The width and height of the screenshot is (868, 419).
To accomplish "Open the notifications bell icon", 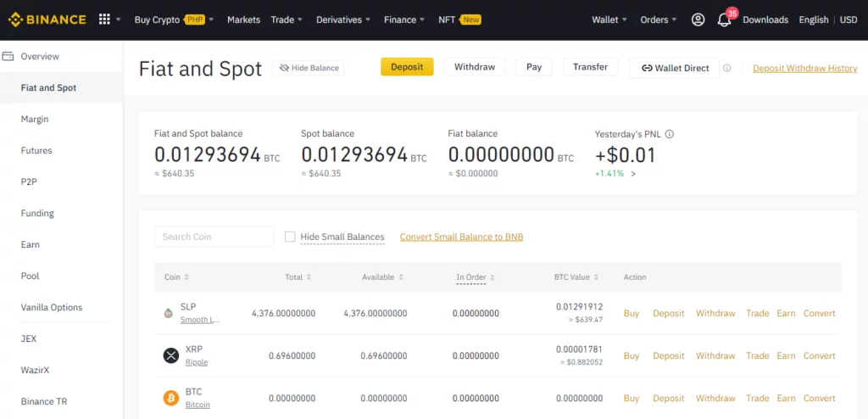I will click(x=724, y=20).
